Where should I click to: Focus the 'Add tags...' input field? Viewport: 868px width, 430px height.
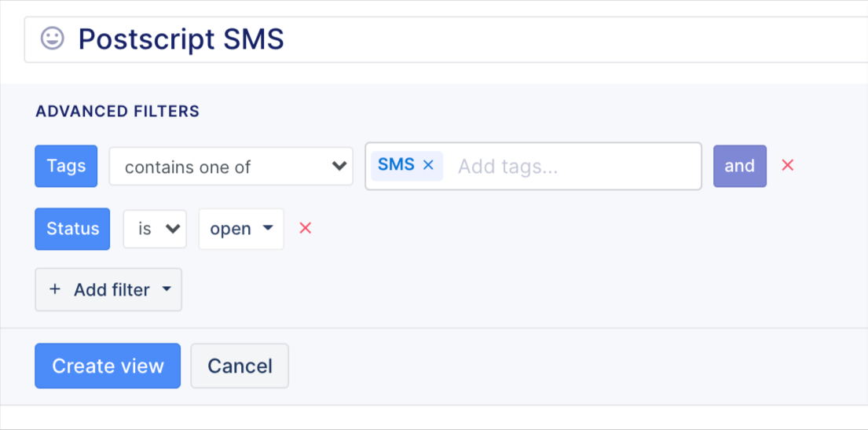(x=573, y=166)
